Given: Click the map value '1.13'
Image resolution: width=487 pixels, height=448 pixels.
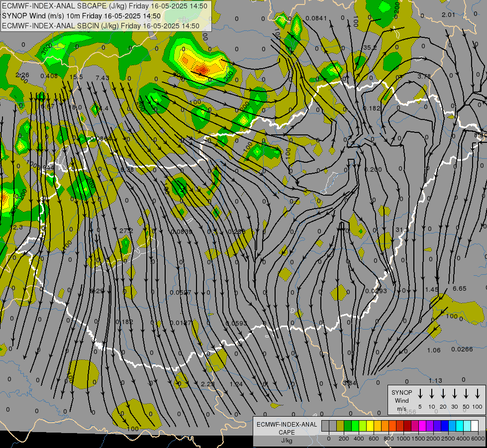Looking at the screenshot, I should (x=435, y=380).
